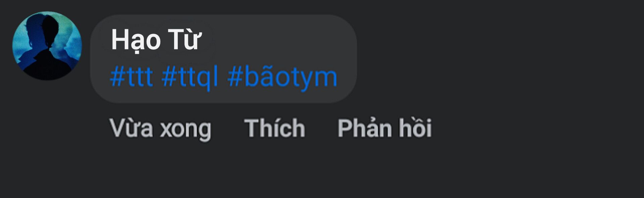Follow the first blue hashtag #ttt

pyautogui.click(x=131, y=77)
